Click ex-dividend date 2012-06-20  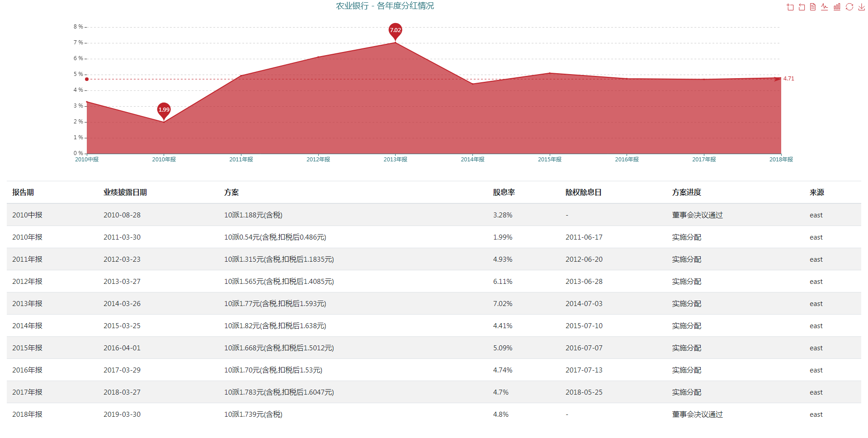point(584,259)
